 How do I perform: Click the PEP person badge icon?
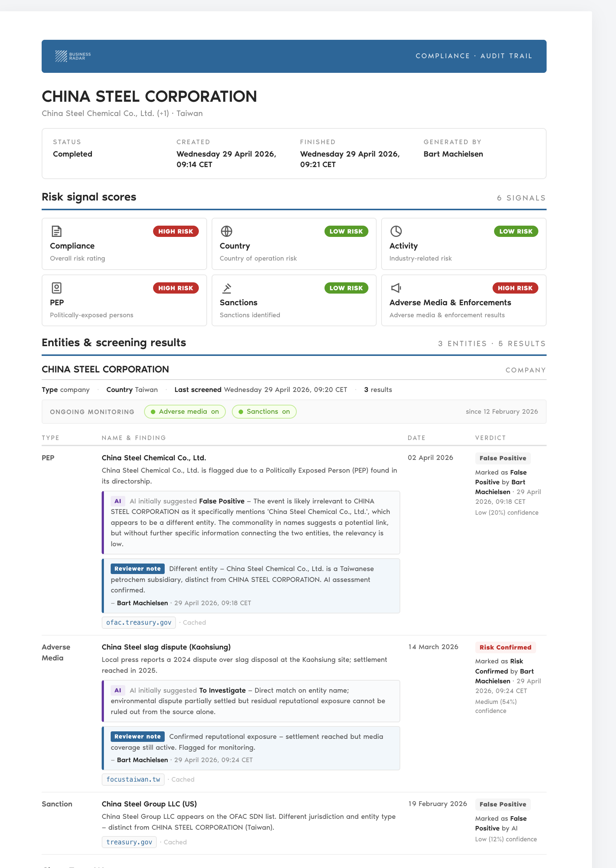(x=57, y=288)
